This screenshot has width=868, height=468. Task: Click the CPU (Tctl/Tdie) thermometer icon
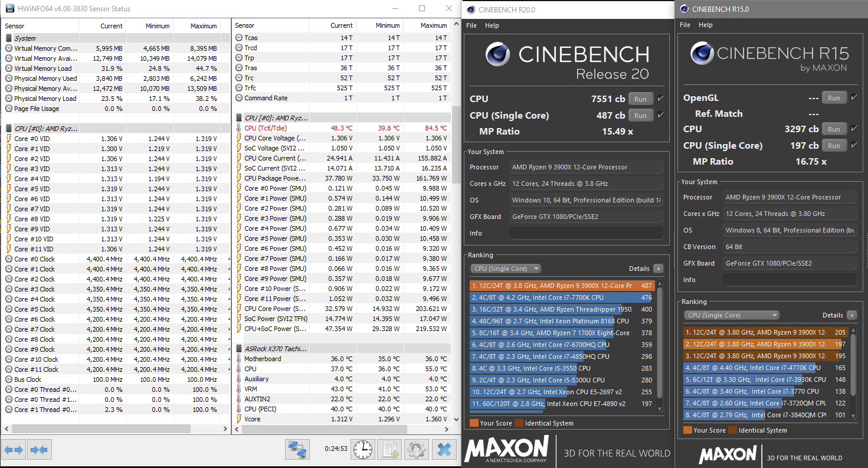[x=238, y=128]
